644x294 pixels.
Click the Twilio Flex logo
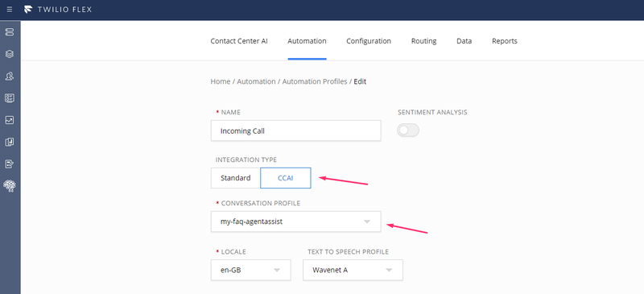(x=58, y=9)
